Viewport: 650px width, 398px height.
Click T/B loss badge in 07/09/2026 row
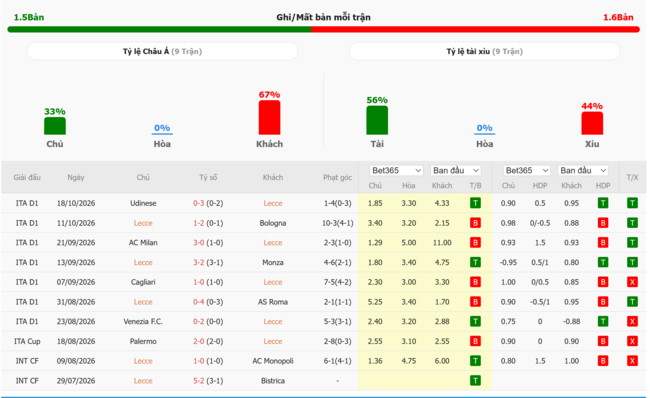(475, 282)
